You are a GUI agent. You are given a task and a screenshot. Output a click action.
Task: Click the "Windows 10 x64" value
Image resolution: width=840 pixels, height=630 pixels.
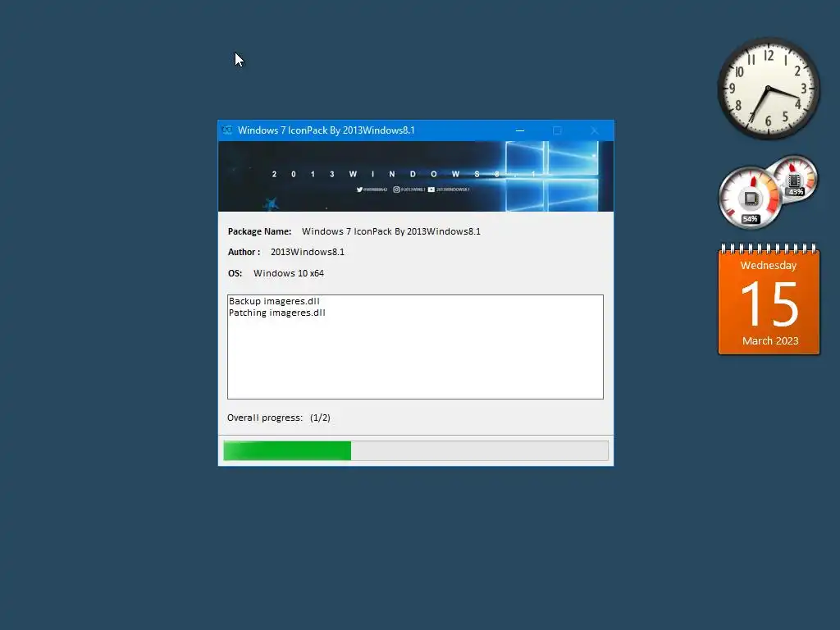[289, 273]
